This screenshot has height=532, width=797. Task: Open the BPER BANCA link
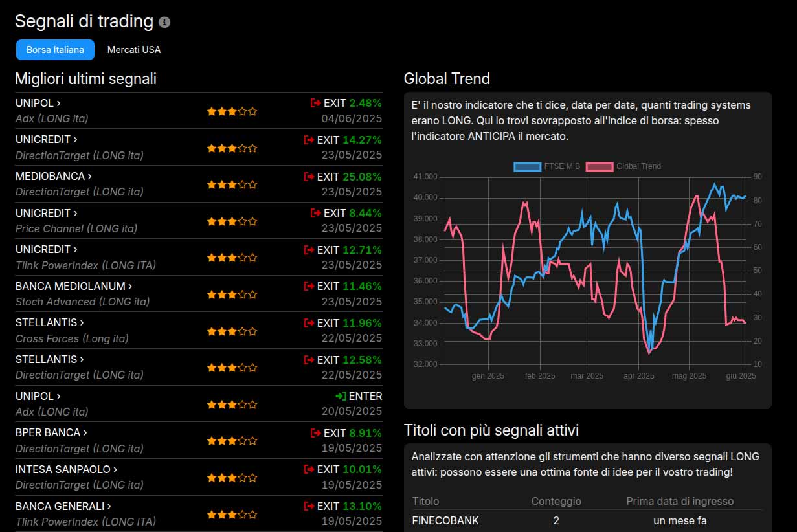[51, 432]
